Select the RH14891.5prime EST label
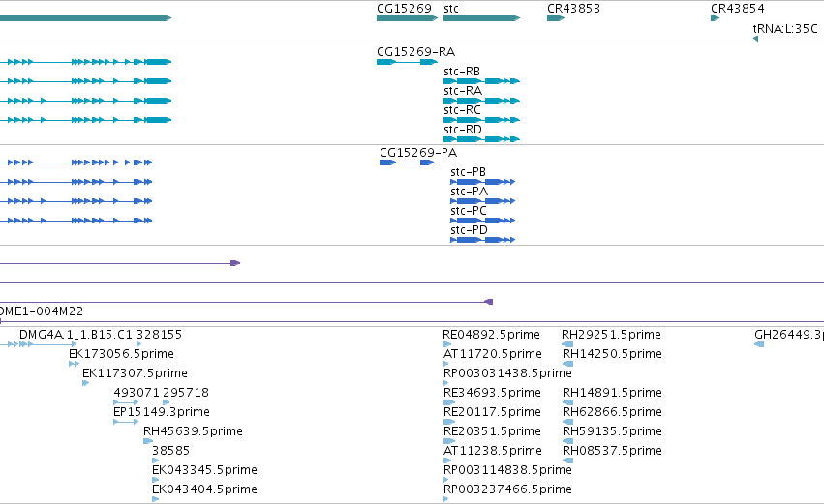This screenshot has width=824, height=504. [x=612, y=393]
